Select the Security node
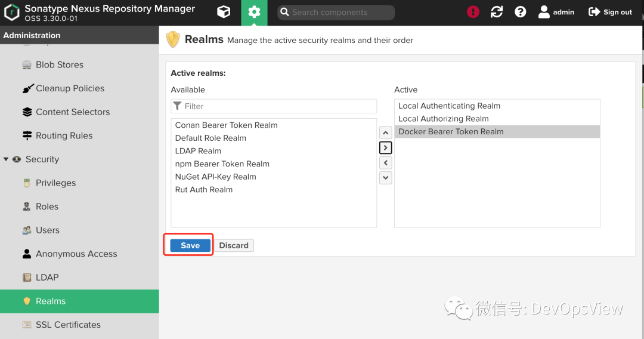This screenshot has width=644, height=339. 42,159
